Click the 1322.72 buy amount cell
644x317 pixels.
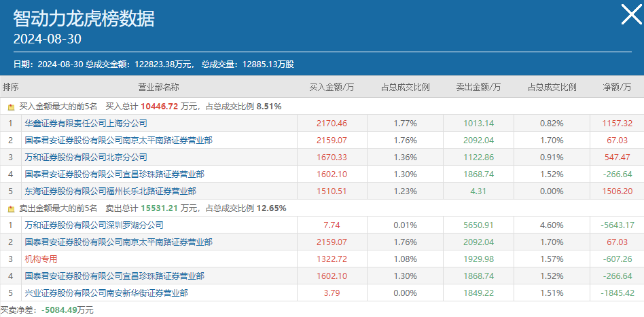(332, 259)
